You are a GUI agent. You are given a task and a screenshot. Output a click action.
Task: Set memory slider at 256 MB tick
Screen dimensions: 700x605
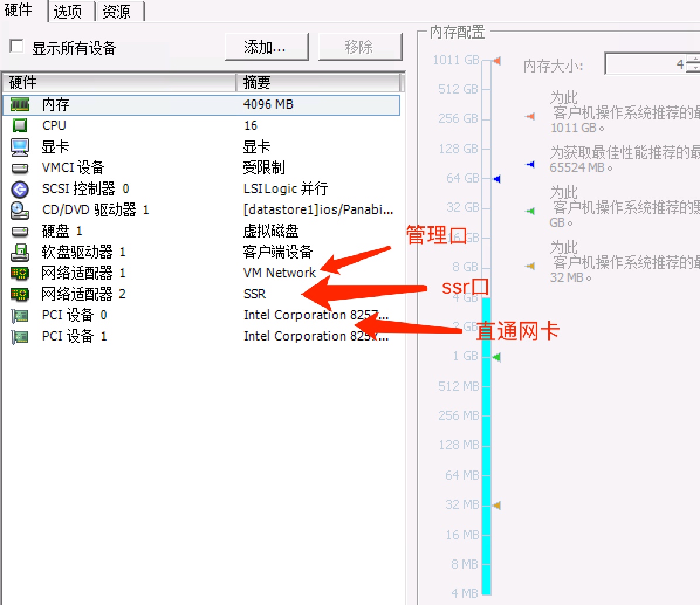[486, 416]
